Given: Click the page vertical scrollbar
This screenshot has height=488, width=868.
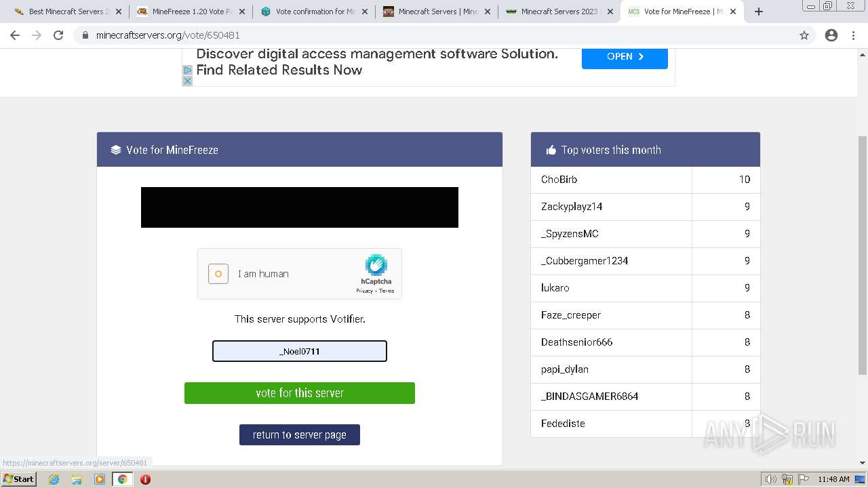Looking at the screenshot, I should coord(863,254).
